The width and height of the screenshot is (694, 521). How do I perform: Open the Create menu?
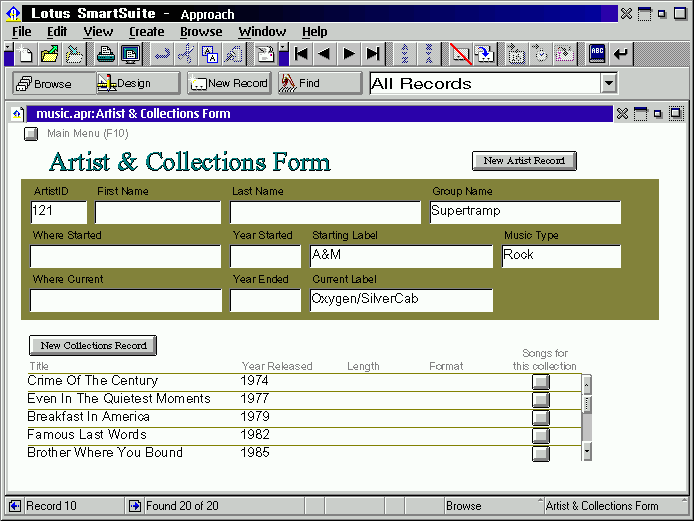(147, 32)
